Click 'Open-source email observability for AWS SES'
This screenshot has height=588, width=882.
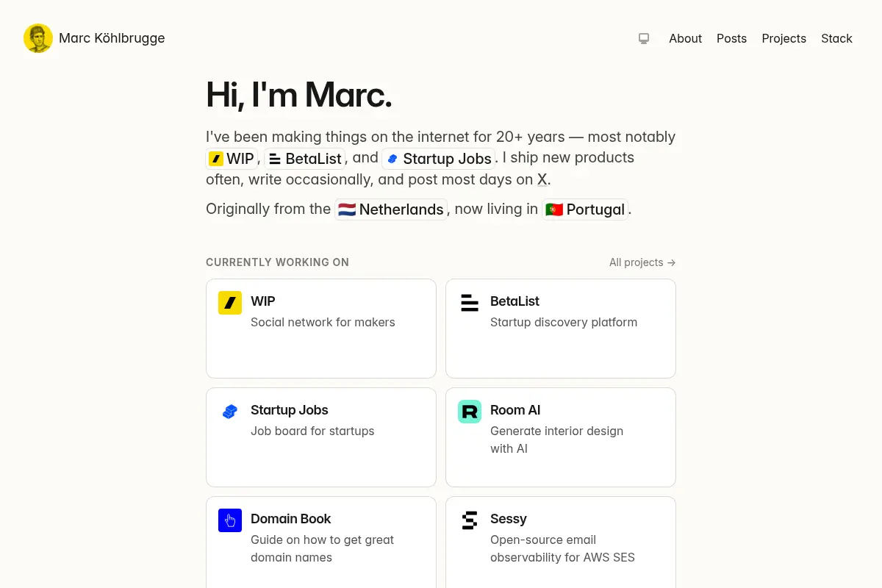click(562, 548)
